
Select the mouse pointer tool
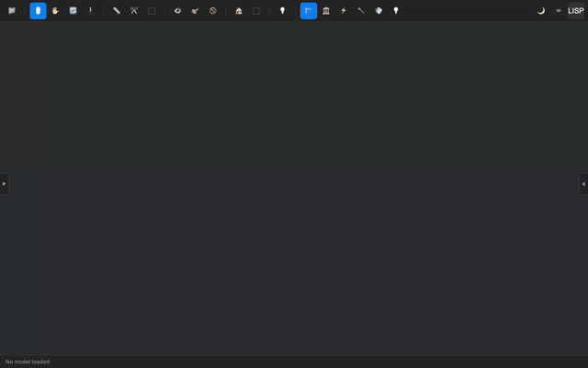38,10
